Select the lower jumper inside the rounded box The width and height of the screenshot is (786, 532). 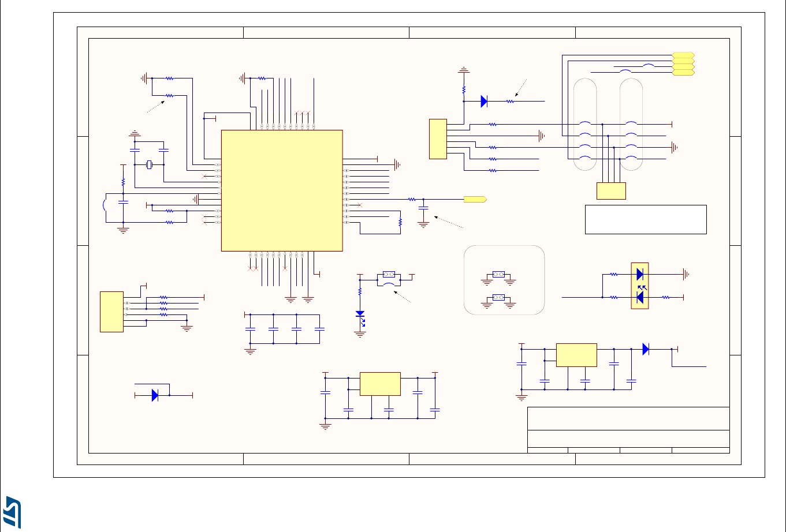498,297
